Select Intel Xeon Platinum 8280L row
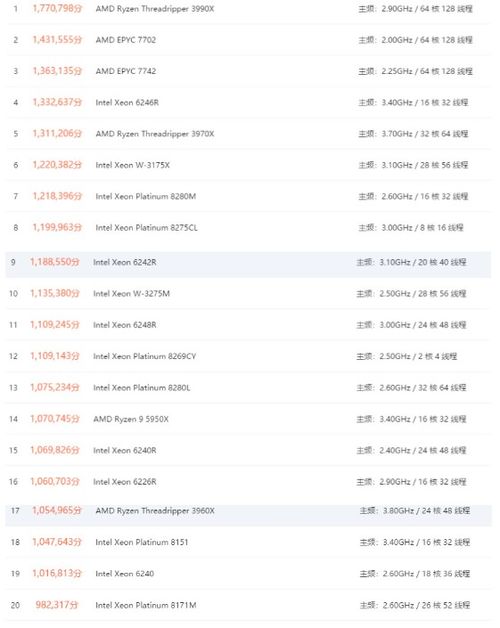The width and height of the screenshot is (500, 628). coord(248,387)
